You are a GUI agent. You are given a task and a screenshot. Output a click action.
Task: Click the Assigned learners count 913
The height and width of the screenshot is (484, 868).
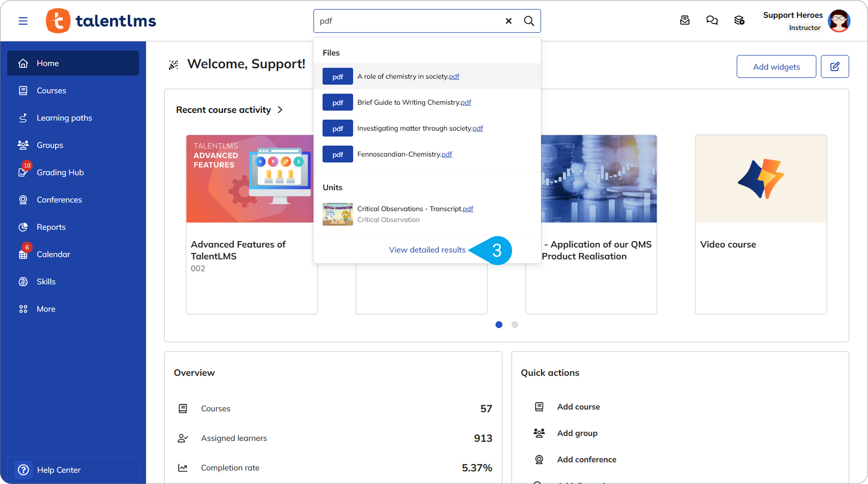(x=483, y=438)
